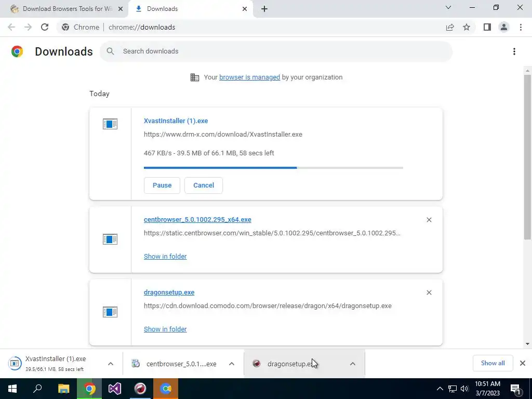Screen dimensions: 532x399
Task: Open the profile avatar menu
Action: (504, 27)
